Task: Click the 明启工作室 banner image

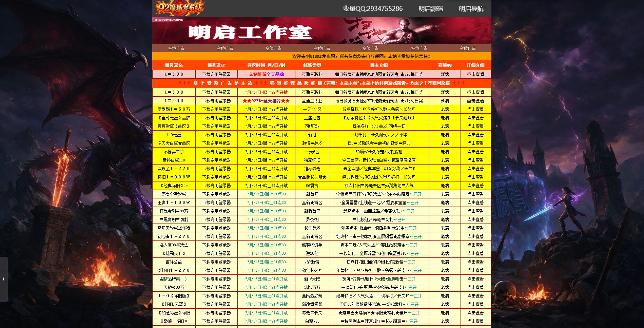Action: click(x=322, y=31)
